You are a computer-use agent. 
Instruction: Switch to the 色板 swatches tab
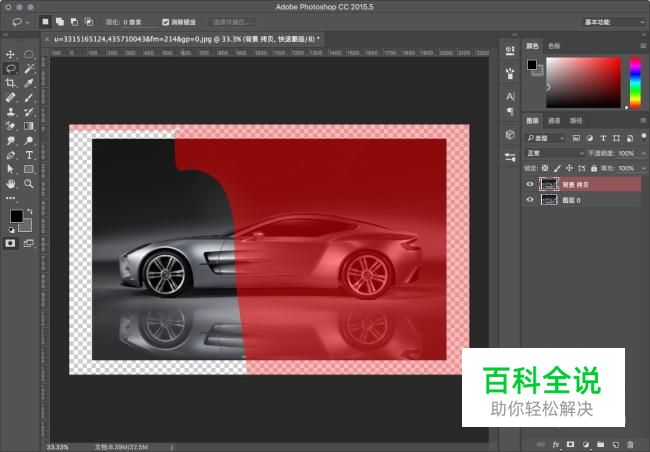tap(553, 45)
